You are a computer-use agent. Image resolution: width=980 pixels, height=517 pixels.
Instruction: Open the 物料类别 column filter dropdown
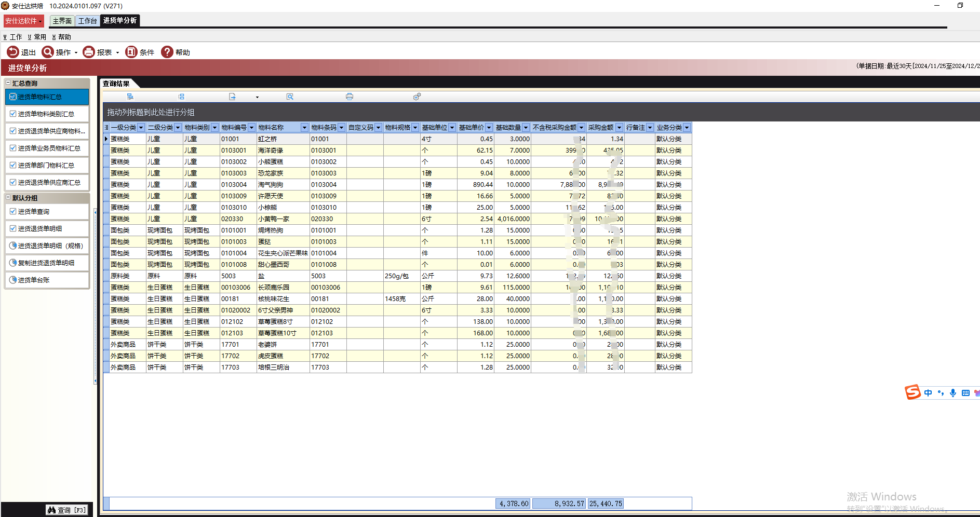pyautogui.click(x=214, y=127)
